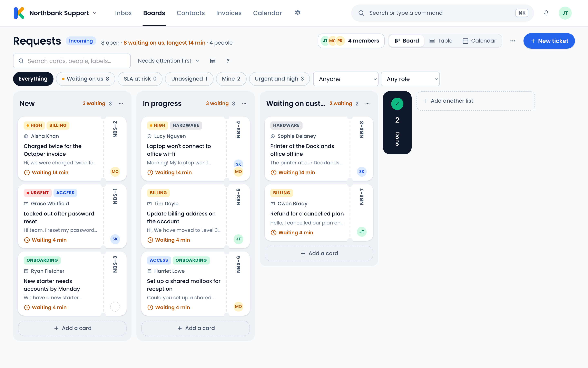Viewport: 588px width, 368px height.
Task: Go to the Calendar tab in top nav
Action: [x=267, y=13]
